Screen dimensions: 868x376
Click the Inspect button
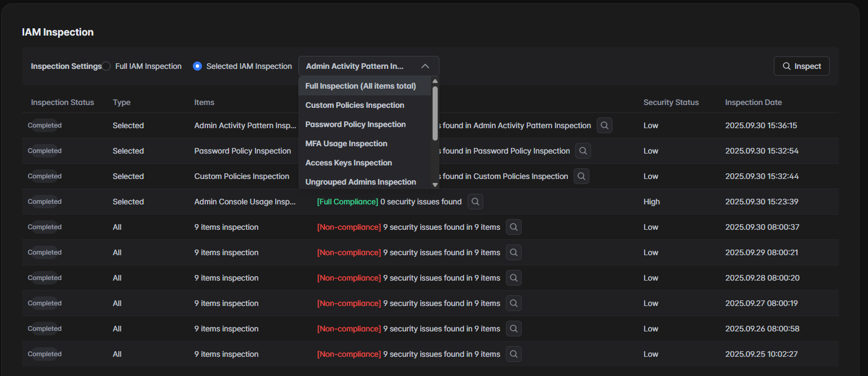[x=801, y=66]
